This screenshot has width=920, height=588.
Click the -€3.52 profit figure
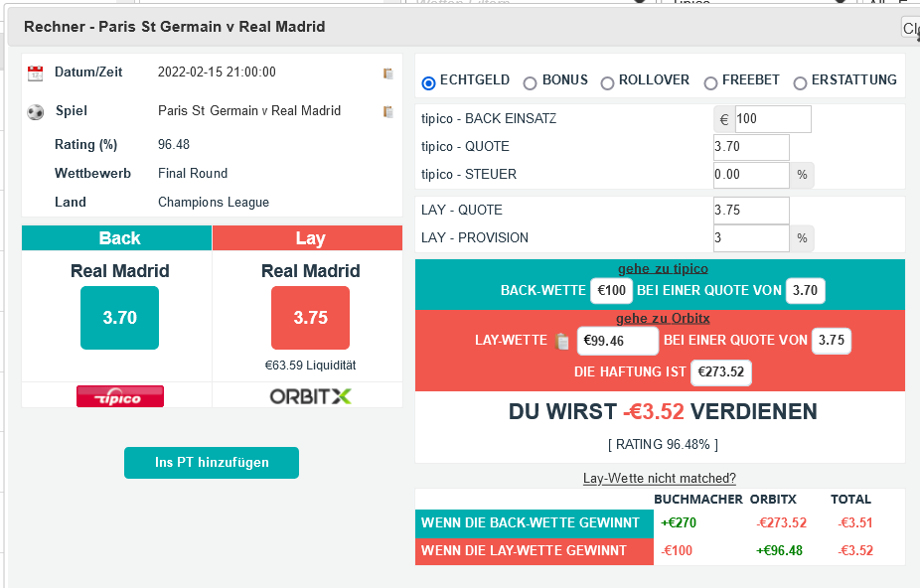click(654, 412)
